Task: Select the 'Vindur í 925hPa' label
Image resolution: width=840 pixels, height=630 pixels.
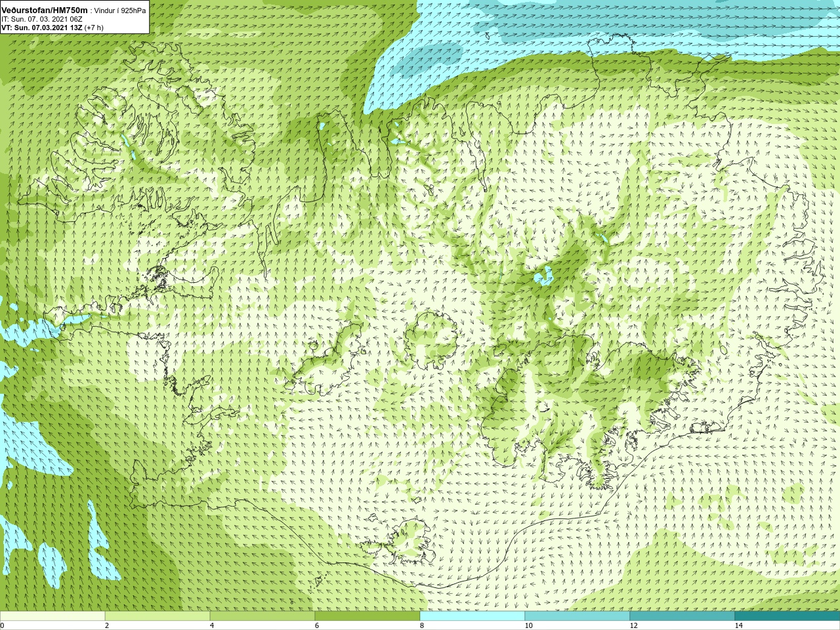Action: (121, 10)
